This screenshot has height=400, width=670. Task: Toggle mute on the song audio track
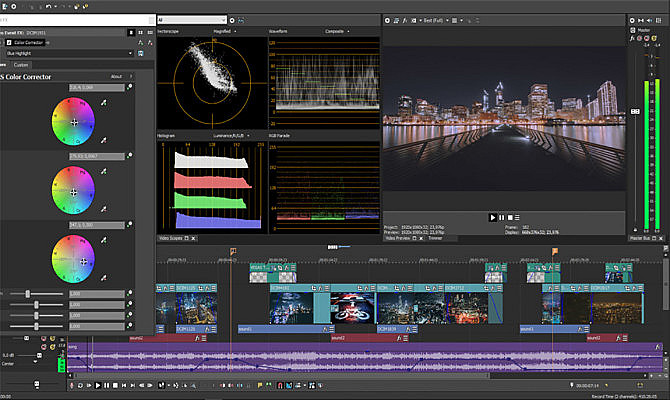coord(44,347)
